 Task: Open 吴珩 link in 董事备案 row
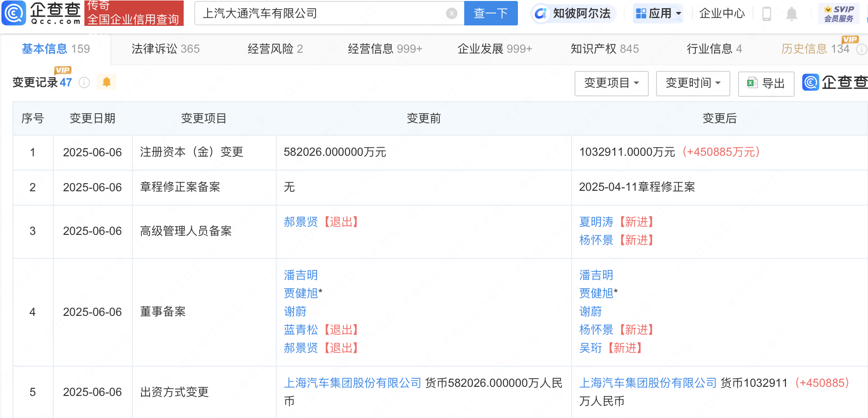coord(590,348)
